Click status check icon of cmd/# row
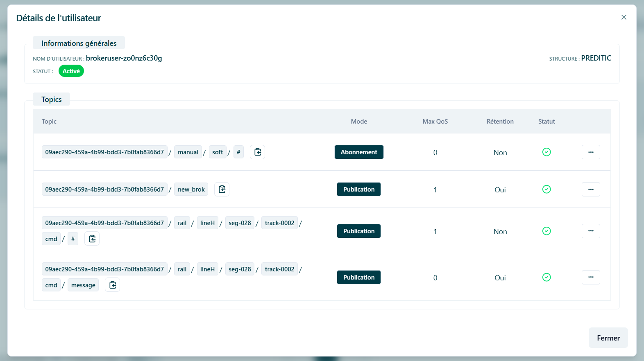 pos(546,231)
